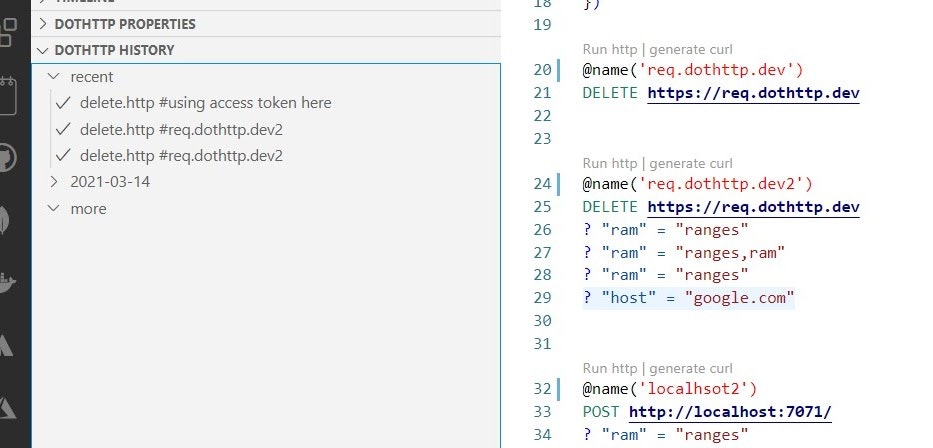Run http for the 'localhsot2' request
933x448 pixels.
(609, 368)
